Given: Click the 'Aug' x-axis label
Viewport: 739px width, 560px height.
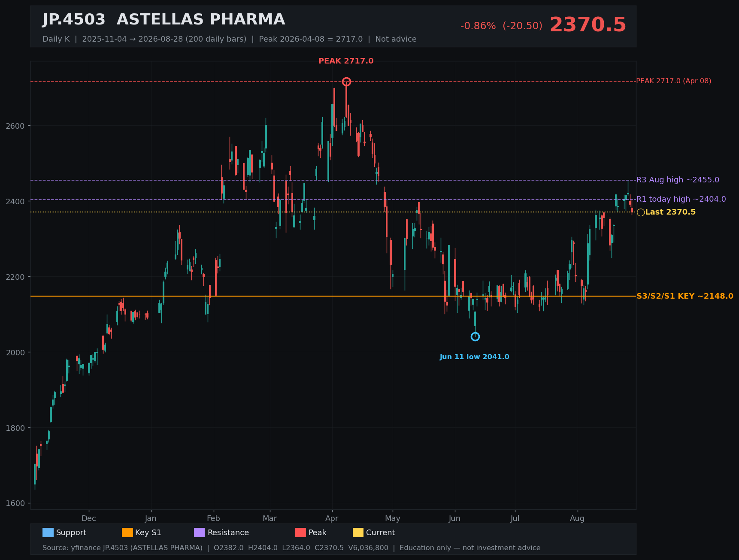Looking at the screenshot, I should (x=577, y=518).
